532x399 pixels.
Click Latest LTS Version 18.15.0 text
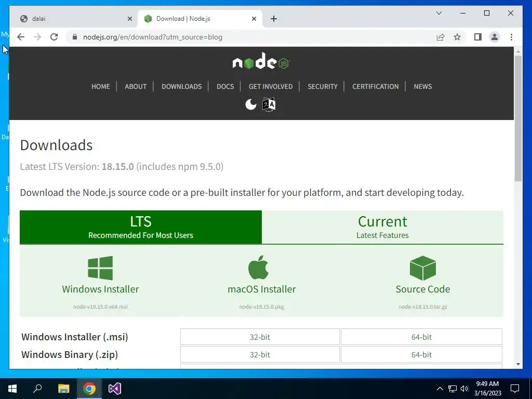coord(122,167)
